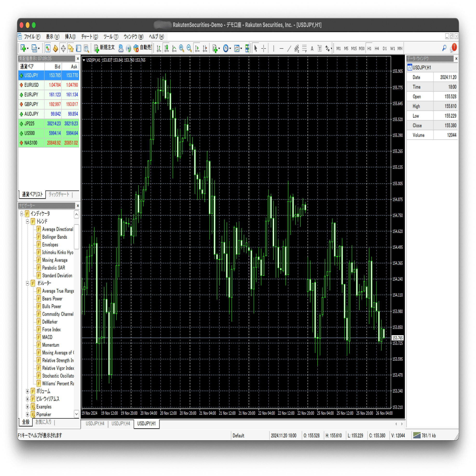Switch timeframe to D1
This screenshot has width=476, height=476.
(x=385, y=48)
